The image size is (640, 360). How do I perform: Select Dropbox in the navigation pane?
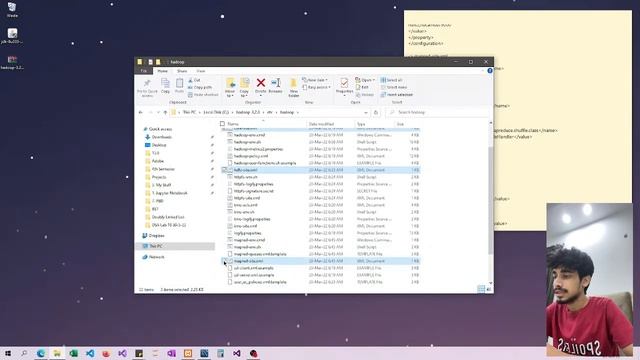pos(156,236)
